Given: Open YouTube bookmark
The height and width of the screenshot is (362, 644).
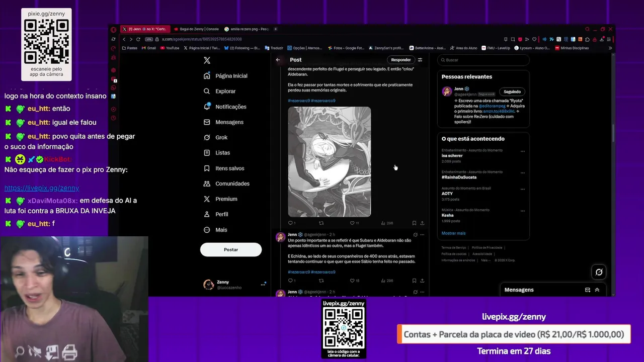Looking at the screenshot, I should pos(170,48).
